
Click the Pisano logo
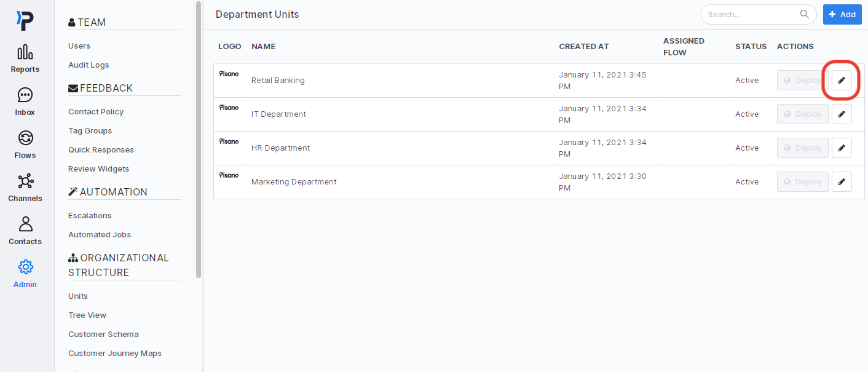(25, 20)
